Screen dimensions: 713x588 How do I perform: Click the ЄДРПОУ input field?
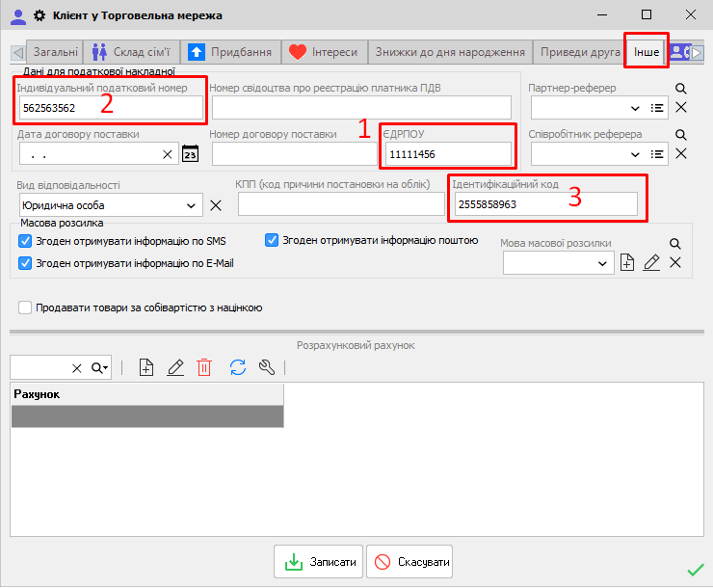tap(448, 154)
